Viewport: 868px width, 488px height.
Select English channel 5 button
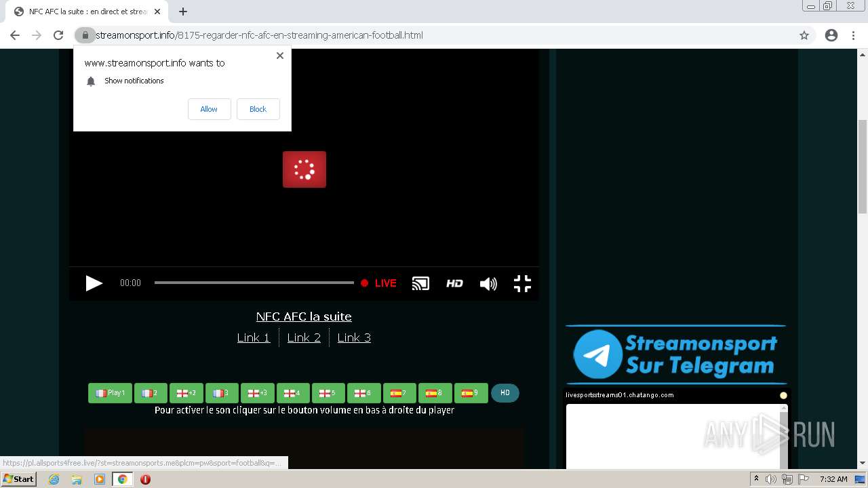[x=328, y=393]
